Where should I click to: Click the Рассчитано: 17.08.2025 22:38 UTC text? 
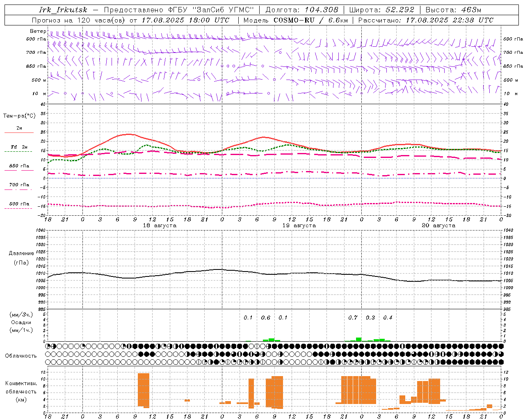[426, 20]
